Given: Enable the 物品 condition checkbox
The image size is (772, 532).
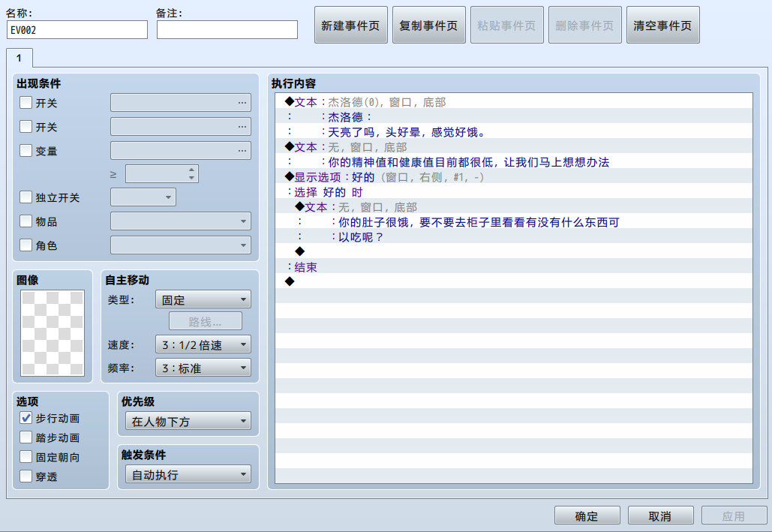Looking at the screenshot, I should tap(26, 221).
